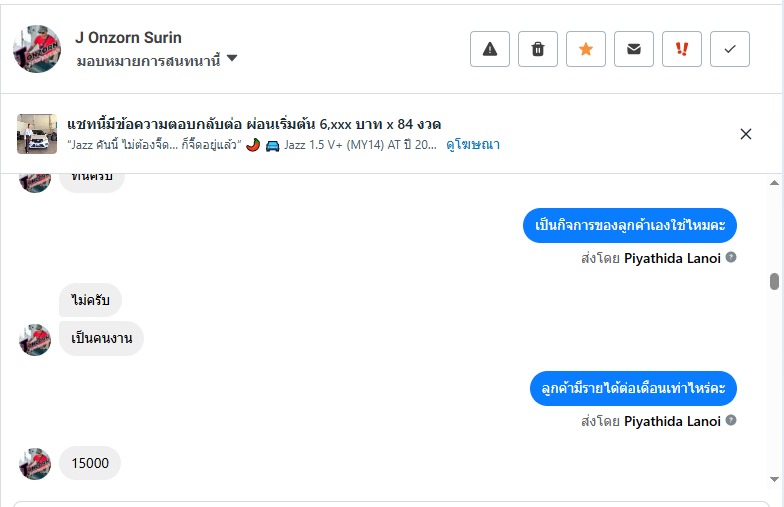Mark conversation as done with checkmark

(x=730, y=49)
